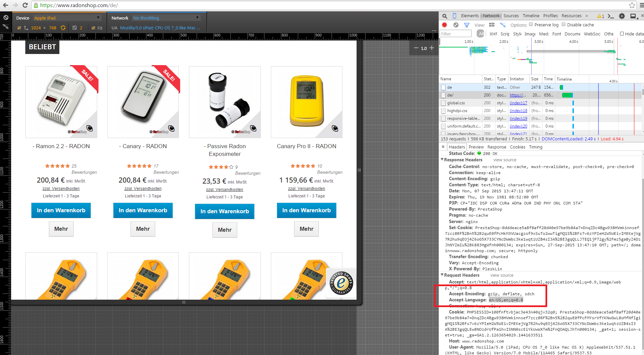Quick view the Canary Pro II eye icon
Screen dimensions: 644x355
[x=335, y=128]
